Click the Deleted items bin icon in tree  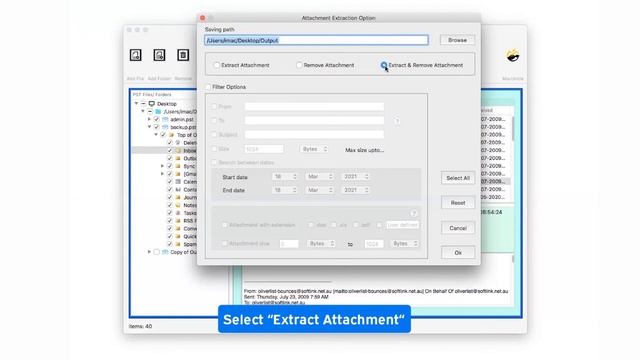[x=178, y=143]
